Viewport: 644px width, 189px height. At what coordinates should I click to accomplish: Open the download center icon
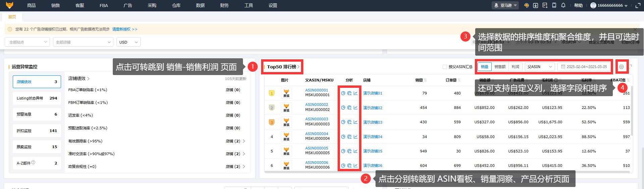point(536,5)
